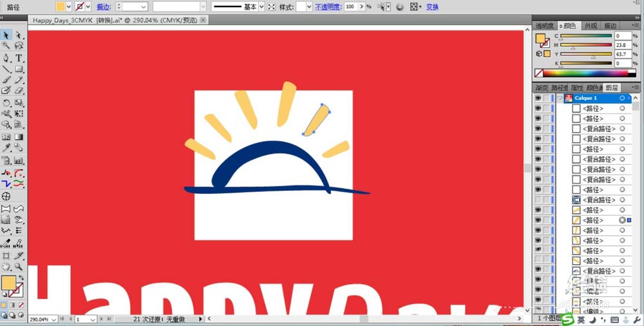
Task: Select the Artboard tool
Action: pos(6,256)
